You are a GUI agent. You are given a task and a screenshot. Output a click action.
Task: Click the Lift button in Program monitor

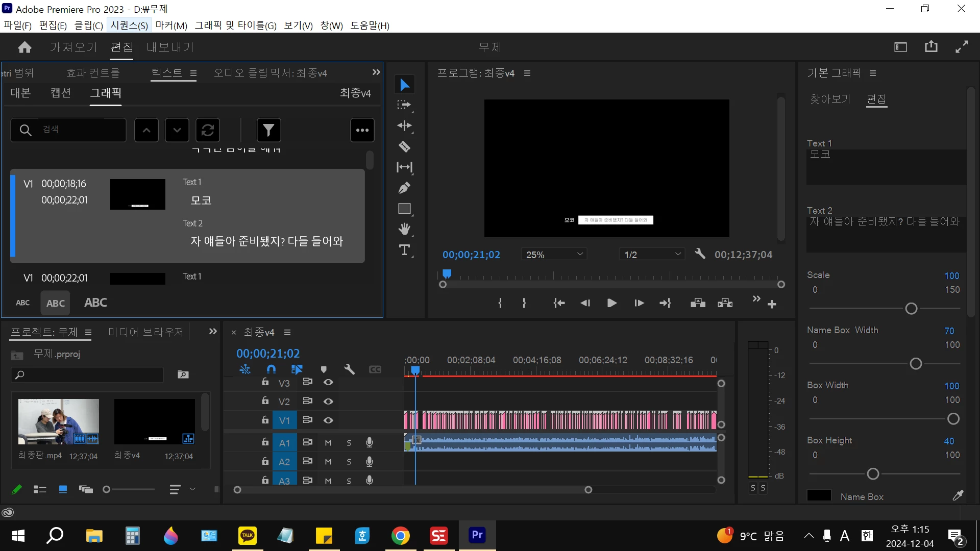point(698,303)
